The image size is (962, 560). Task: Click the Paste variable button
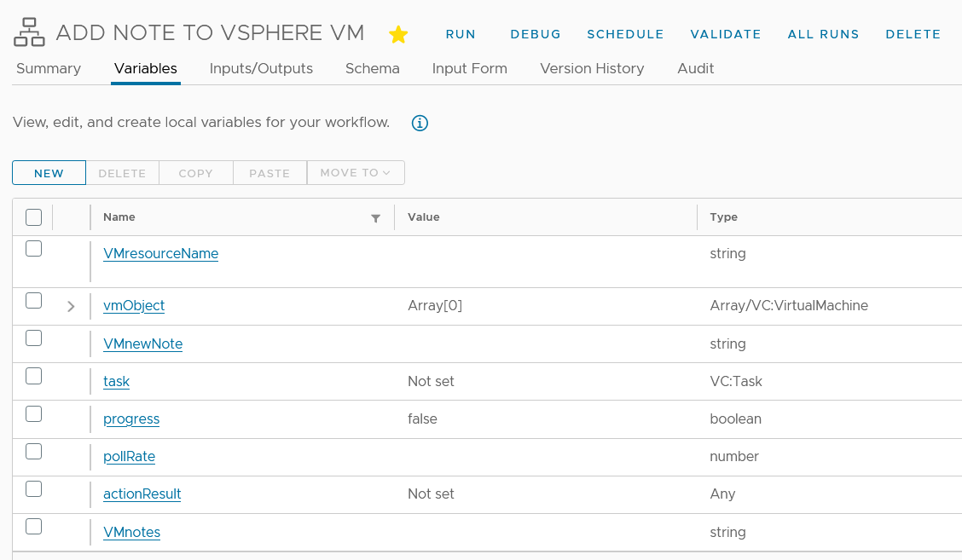click(x=269, y=172)
